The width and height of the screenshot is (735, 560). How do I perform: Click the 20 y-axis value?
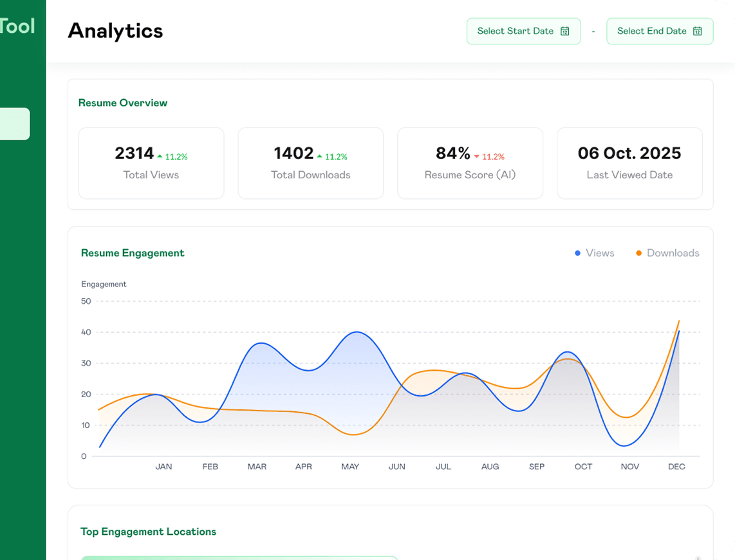click(86, 394)
